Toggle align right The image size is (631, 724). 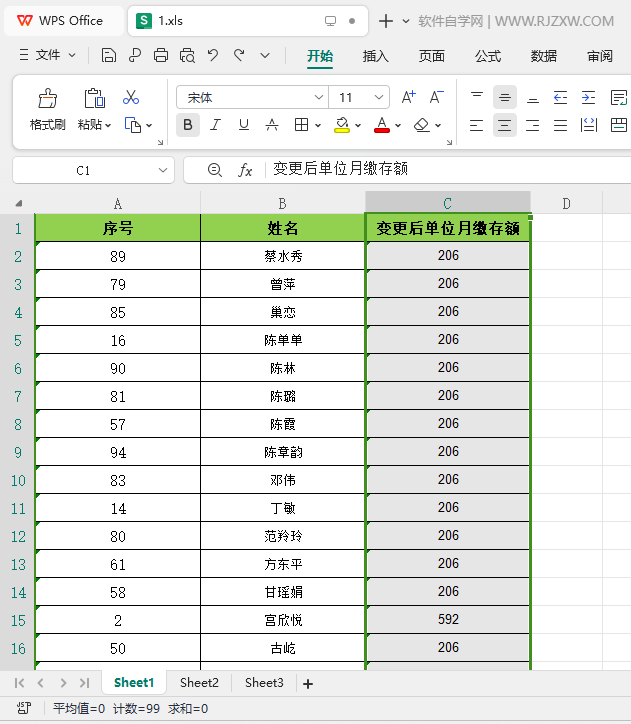533,125
